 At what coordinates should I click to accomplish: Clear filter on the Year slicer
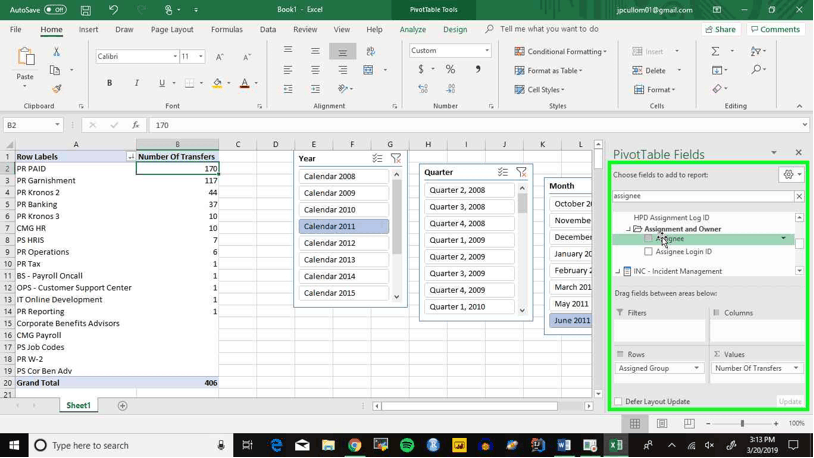coord(396,158)
